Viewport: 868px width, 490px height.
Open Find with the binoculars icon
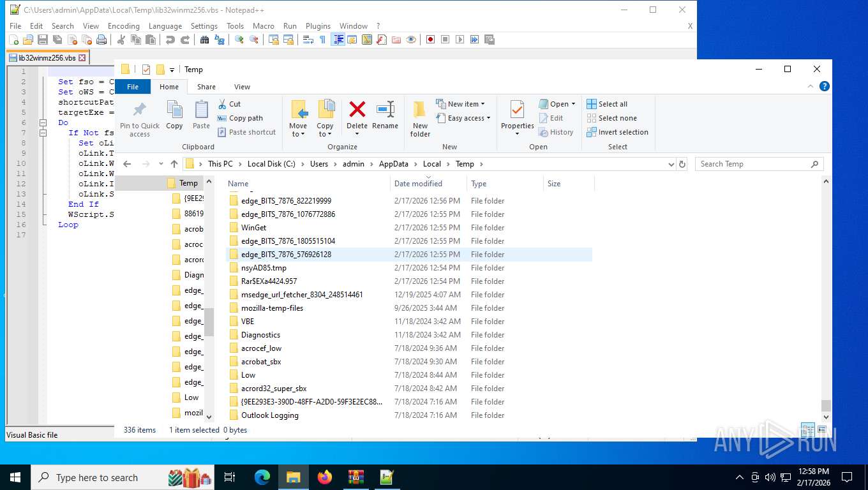point(204,40)
